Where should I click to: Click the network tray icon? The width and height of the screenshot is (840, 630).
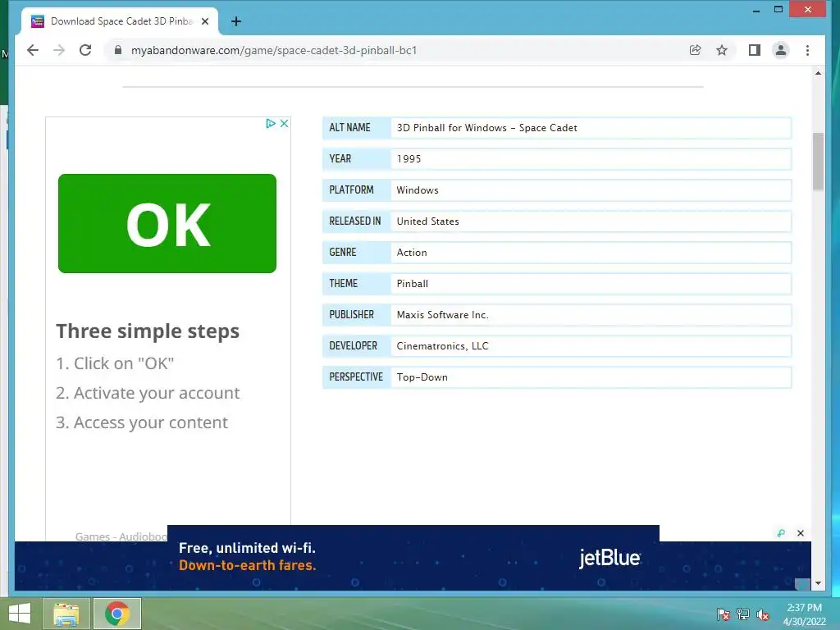coord(743,614)
